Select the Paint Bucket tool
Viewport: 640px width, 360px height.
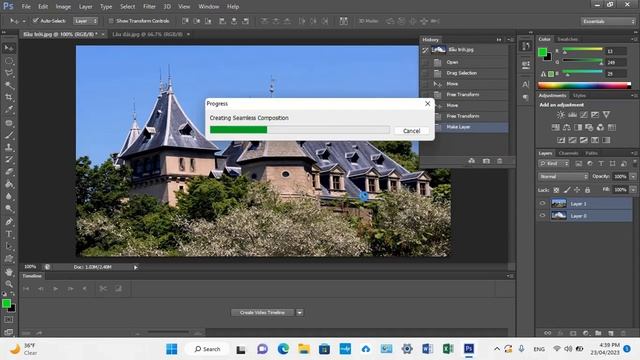pyautogui.click(x=9, y=184)
